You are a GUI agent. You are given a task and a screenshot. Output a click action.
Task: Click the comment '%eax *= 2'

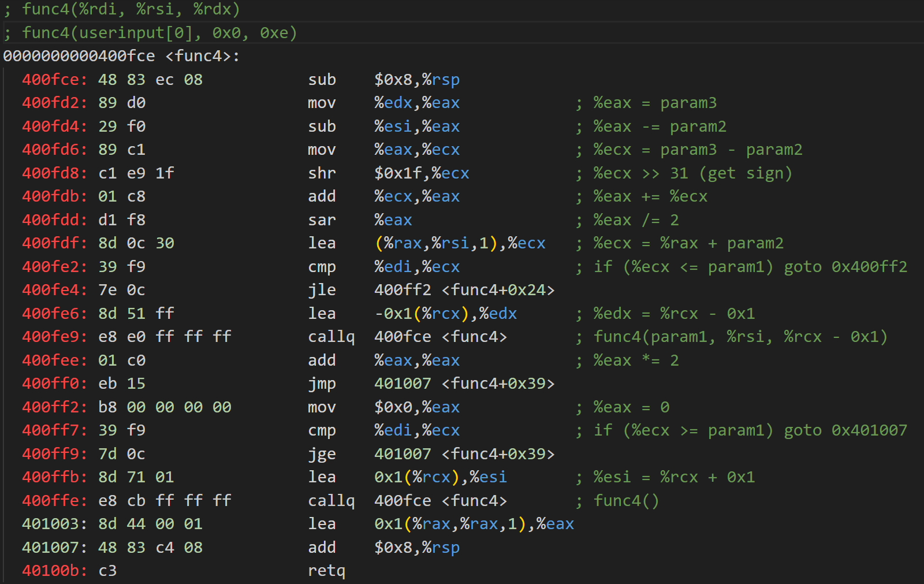click(x=636, y=360)
